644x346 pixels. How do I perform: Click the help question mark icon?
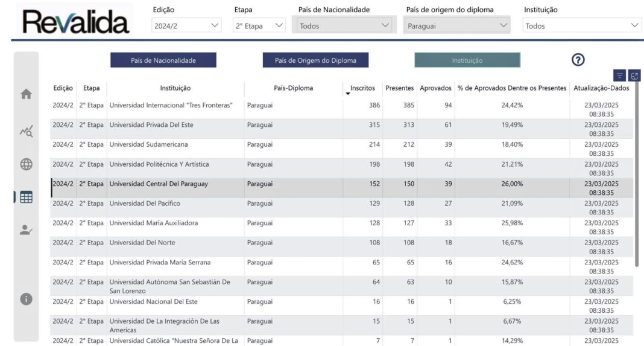coord(578,60)
